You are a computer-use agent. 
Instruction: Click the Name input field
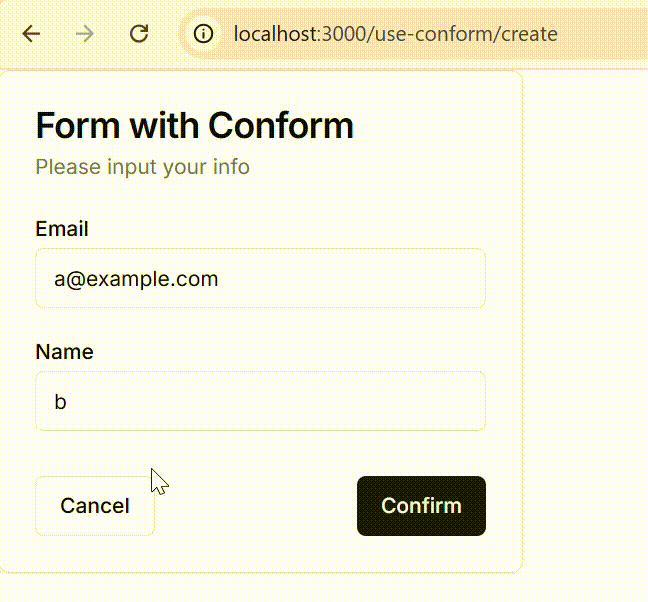260,401
